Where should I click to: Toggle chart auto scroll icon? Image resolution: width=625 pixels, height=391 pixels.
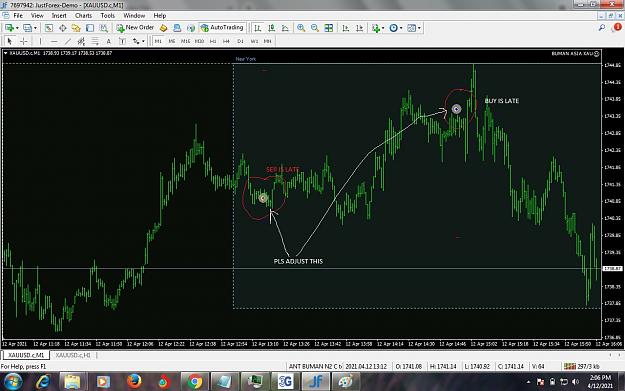click(346, 28)
